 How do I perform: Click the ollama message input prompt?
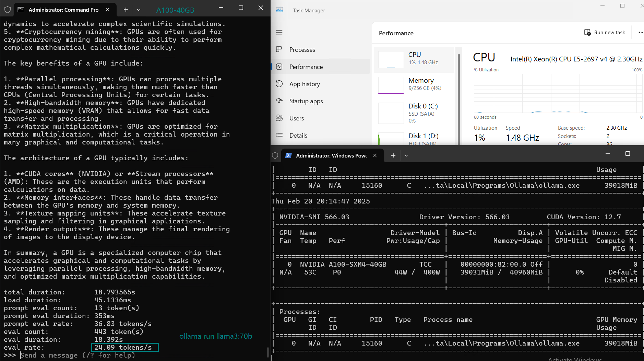point(77,356)
